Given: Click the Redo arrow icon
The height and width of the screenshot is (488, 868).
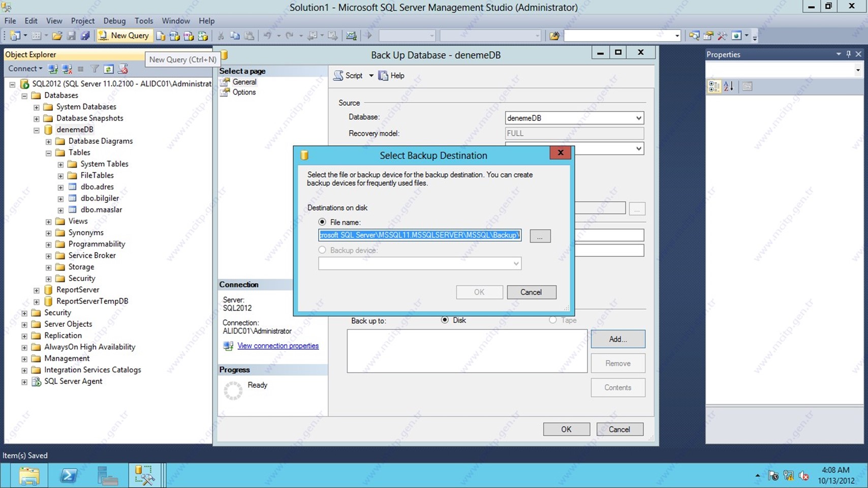Looking at the screenshot, I should pyautogui.click(x=290, y=36).
